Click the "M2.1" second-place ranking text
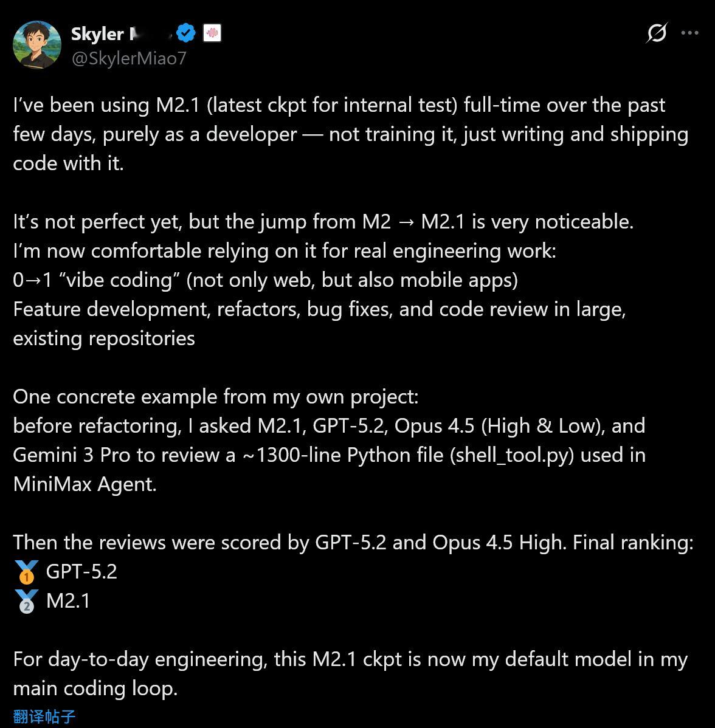 coord(68,601)
